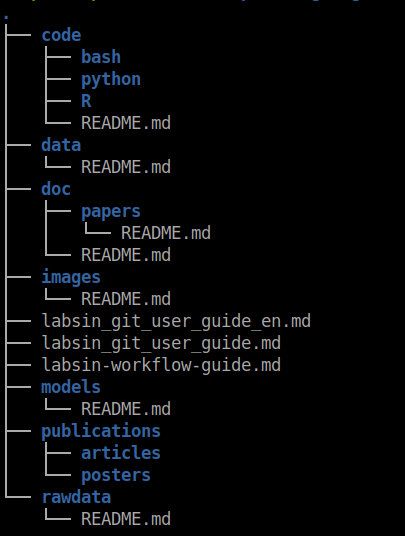This screenshot has height=536, width=405.
Task: Click labsin-workflow-guide.md file name
Action: [161, 365]
